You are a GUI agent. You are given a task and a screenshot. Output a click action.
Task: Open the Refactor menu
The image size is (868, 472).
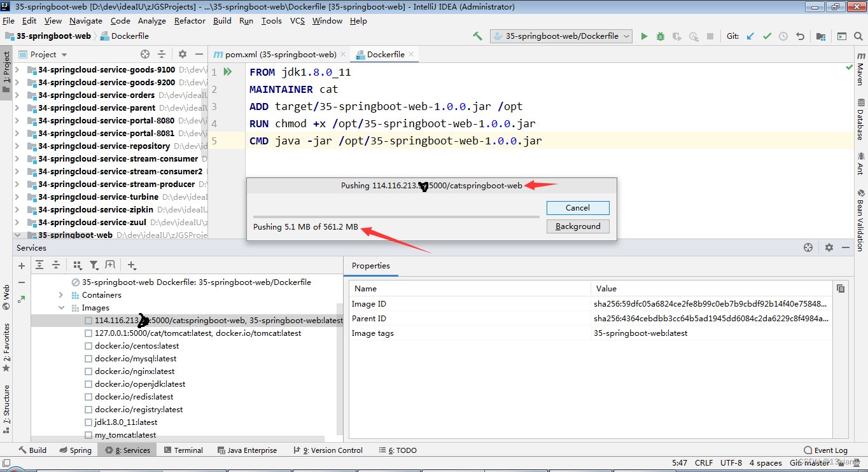click(190, 21)
